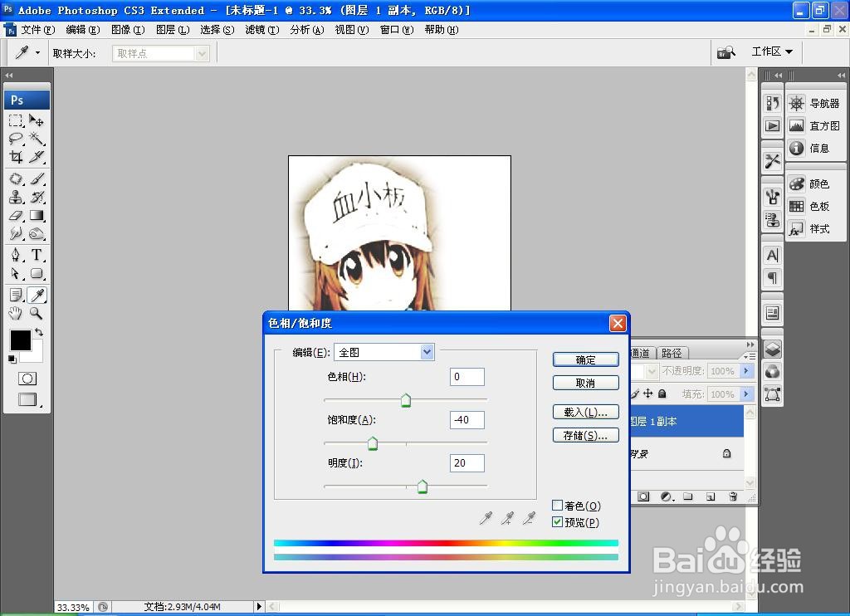Open the sample size dropdown
850x616 pixels.
click(x=161, y=53)
